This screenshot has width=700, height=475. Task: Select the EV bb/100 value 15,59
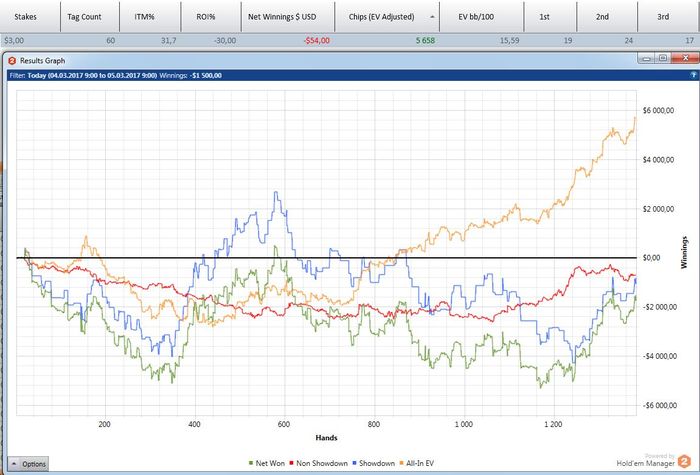[x=509, y=41]
